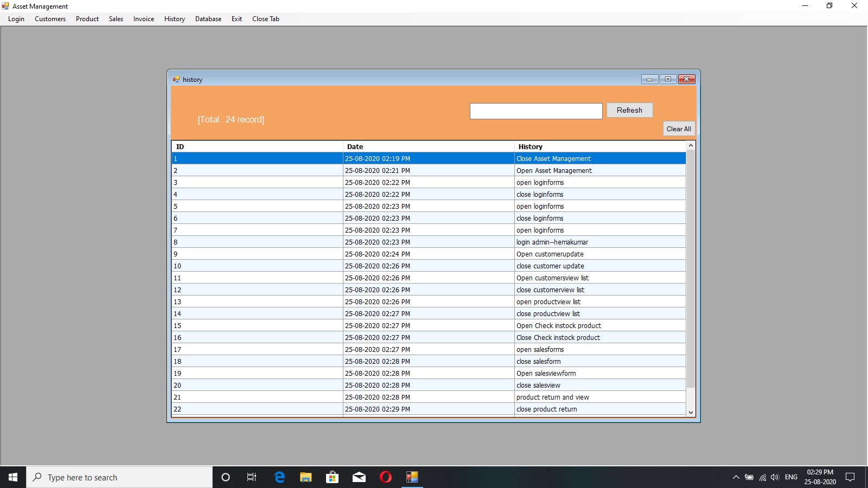Screen dimensions: 868x488
Task: Click the battery status tray icon
Action: point(749,477)
